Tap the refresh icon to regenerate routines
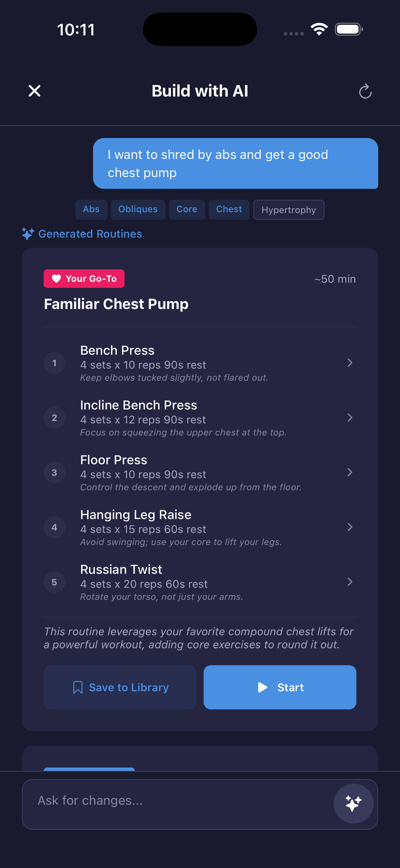The height and width of the screenshot is (868, 400). coord(365,91)
